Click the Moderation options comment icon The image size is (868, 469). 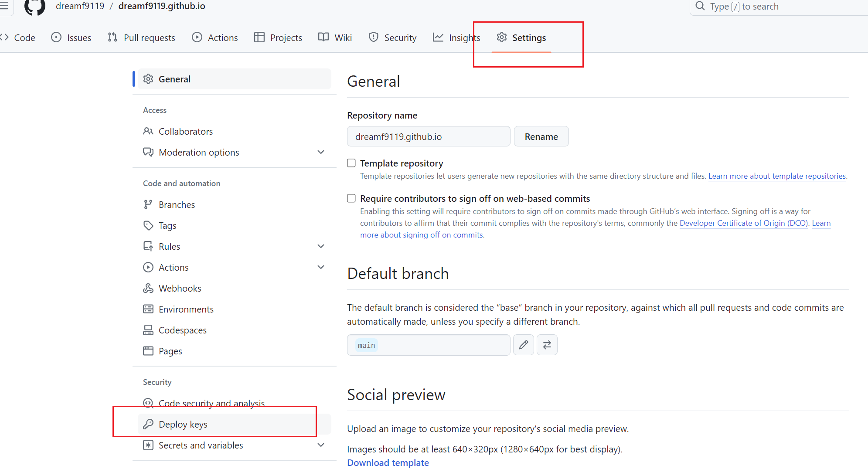(x=148, y=152)
